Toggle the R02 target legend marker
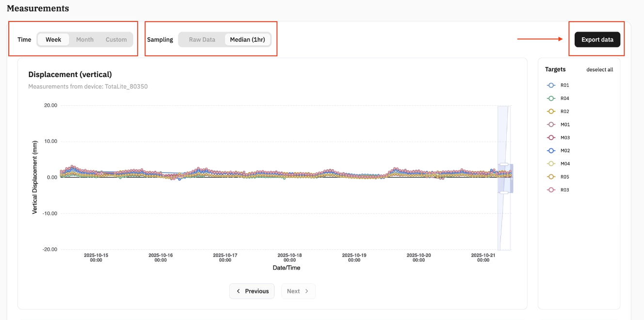This screenshot has width=644, height=320. (551, 112)
